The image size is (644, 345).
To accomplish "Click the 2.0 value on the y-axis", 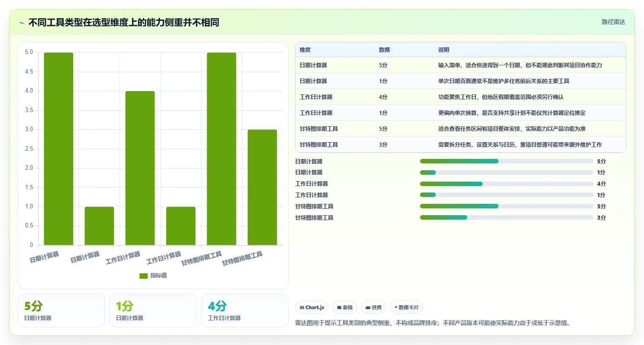I will (29, 168).
